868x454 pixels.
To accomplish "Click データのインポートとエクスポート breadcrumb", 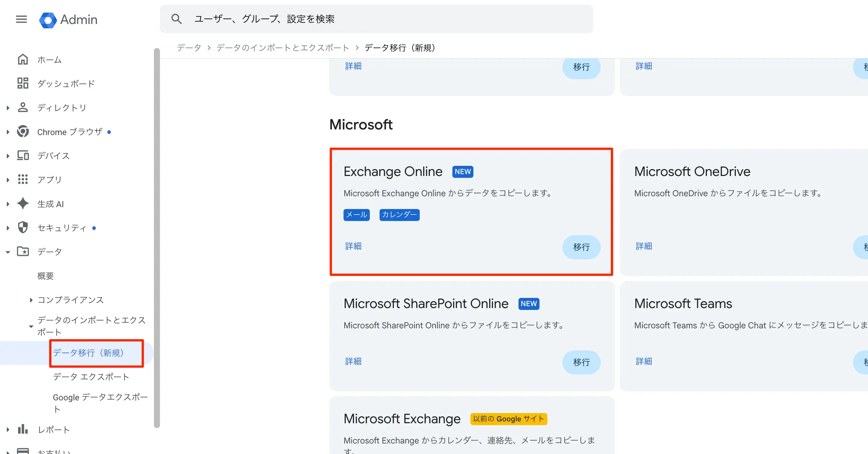I will [x=283, y=48].
